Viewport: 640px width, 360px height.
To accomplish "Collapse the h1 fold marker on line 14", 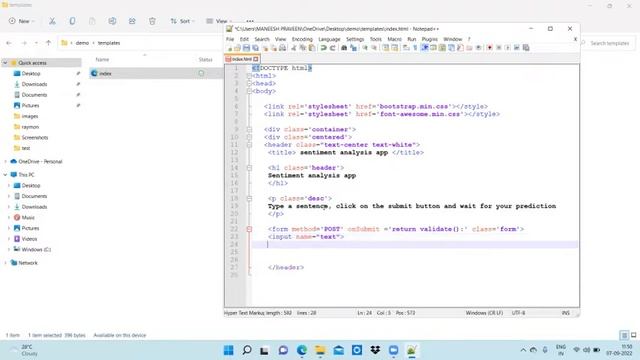I will tap(249, 168).
